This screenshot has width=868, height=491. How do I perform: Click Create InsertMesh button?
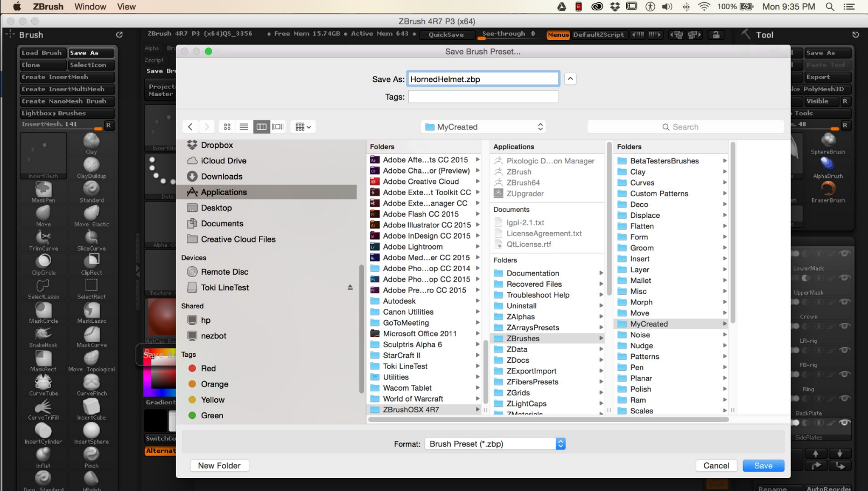[x=67, y=77]
